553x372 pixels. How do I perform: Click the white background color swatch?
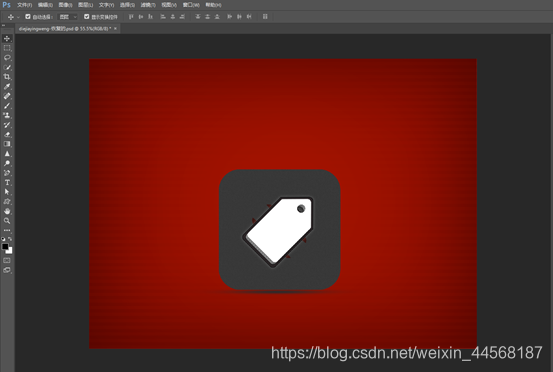(x=10, y=251)
